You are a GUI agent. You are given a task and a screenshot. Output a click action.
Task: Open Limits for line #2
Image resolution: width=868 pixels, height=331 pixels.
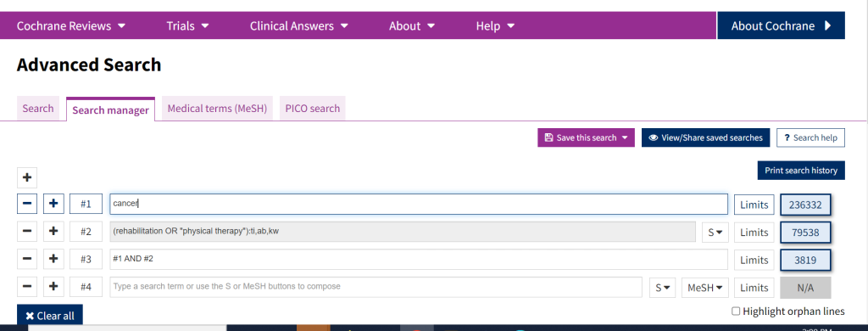[754, 233]
